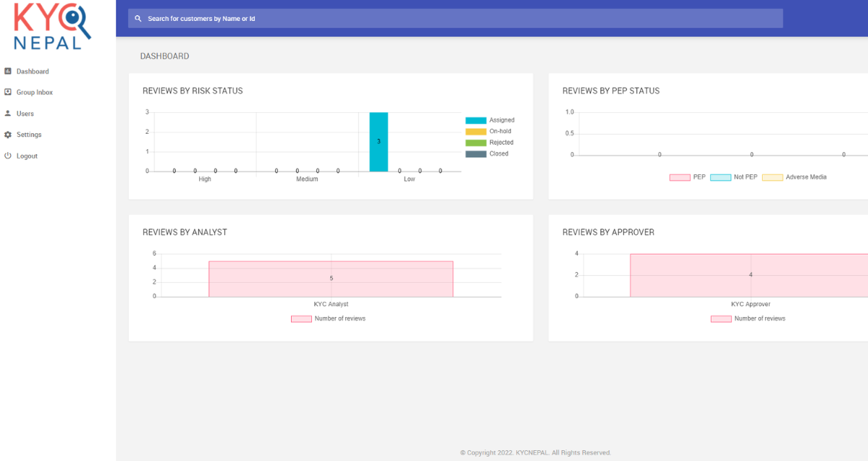Toggle the On-hold legend entry

(489, 132)
